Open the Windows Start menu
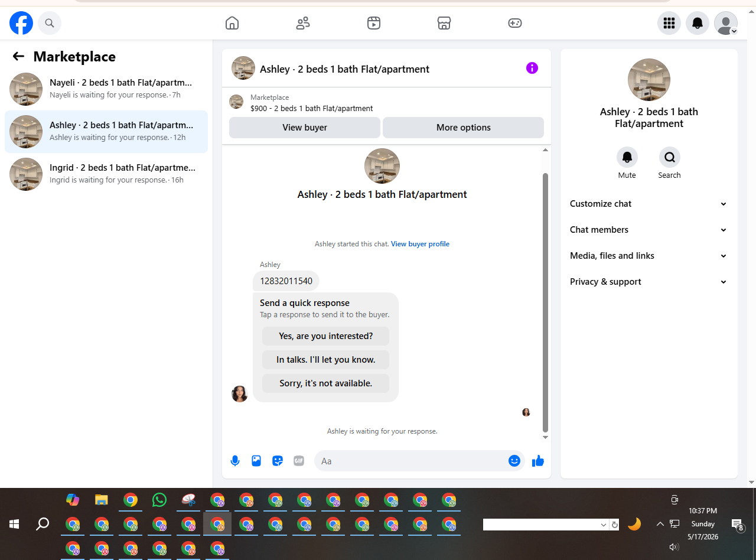This screenshot has width=756, height=560. coord(14,524)
